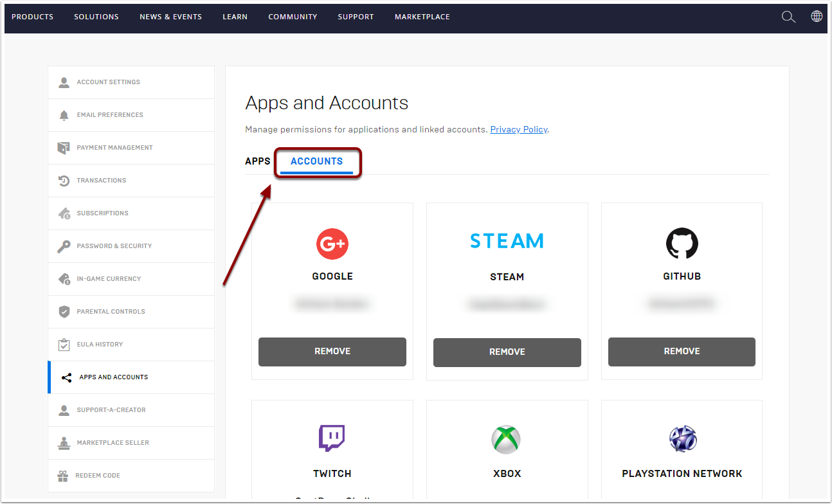The width and height of the screenshot is (832, 504).
Task: Remove the linked GitHub account
Action: [682, 352]
